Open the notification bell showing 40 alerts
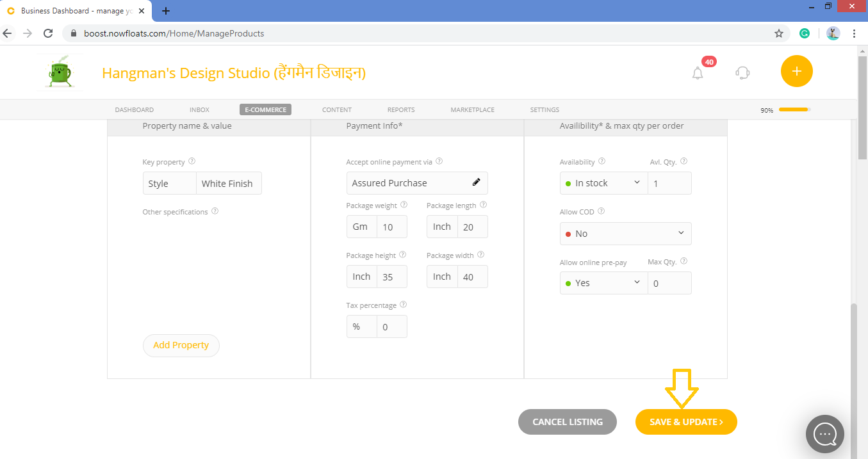The width and height of the screenshot is (868, 459). pyautogui.click(x=698, y=72)
